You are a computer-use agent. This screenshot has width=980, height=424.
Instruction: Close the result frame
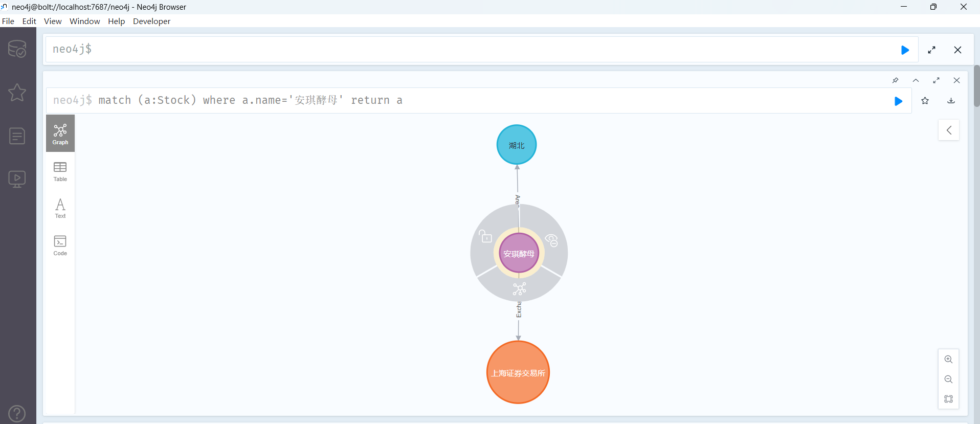point(956,80)
